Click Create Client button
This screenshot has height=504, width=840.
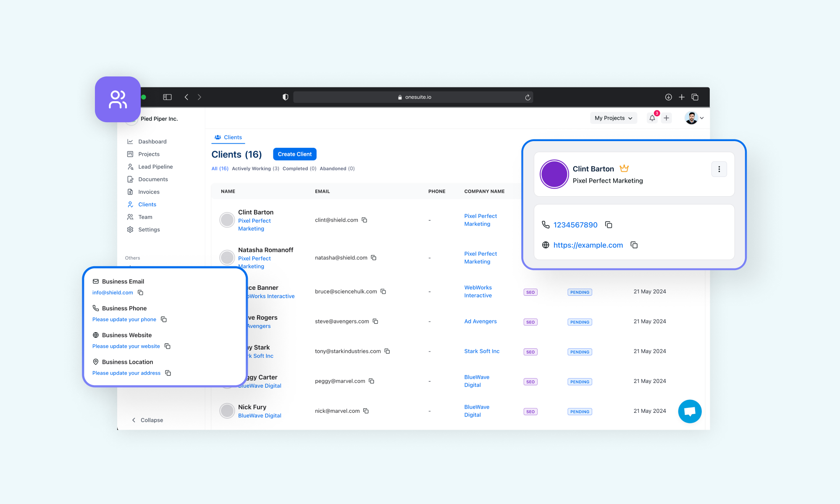tap(294, 154)
